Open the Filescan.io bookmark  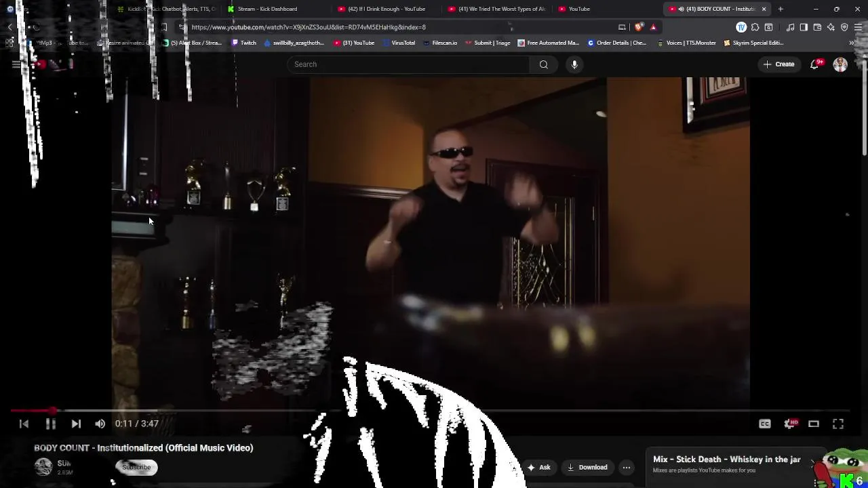(x=439, y=43)
